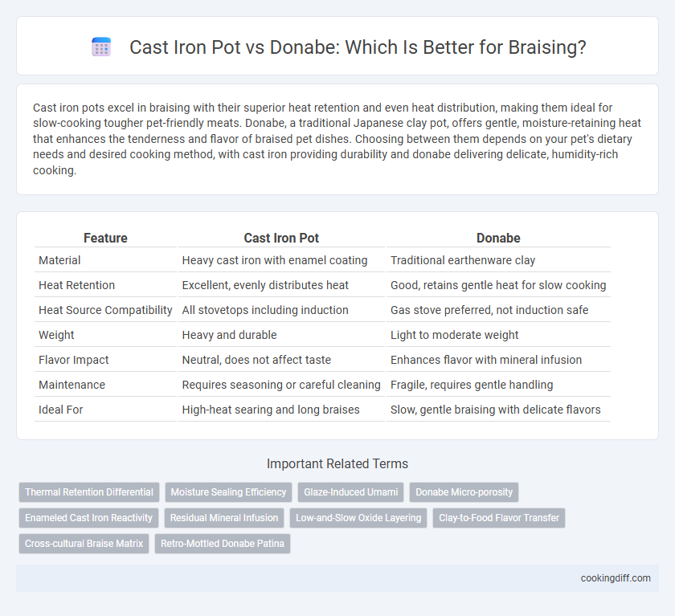The image size is (675, 616).
Task: Click the Residual Mineral Infusion tag
Action: point(224,518)
